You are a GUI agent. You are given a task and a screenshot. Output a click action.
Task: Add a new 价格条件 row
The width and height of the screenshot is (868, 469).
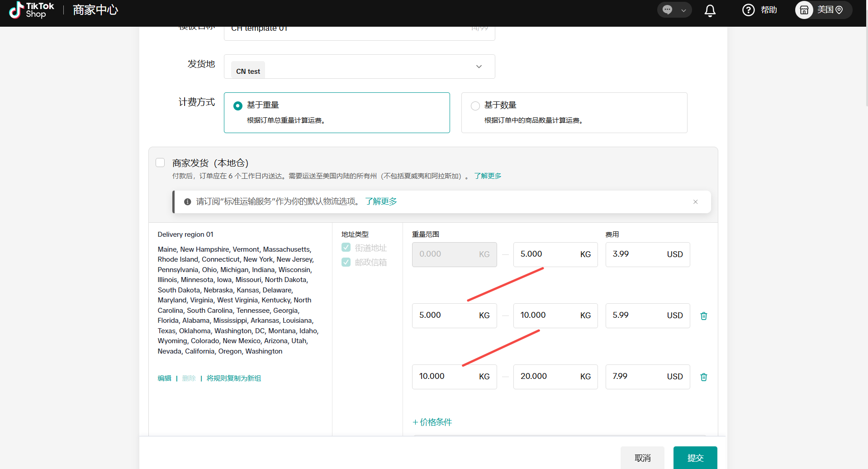tap(432, 422)
